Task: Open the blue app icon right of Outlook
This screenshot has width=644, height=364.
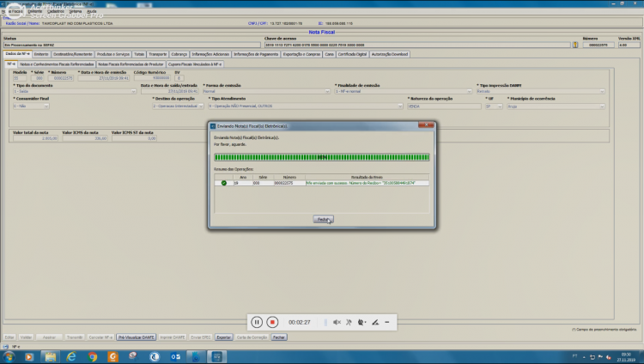Action: (x=196, y=356)
